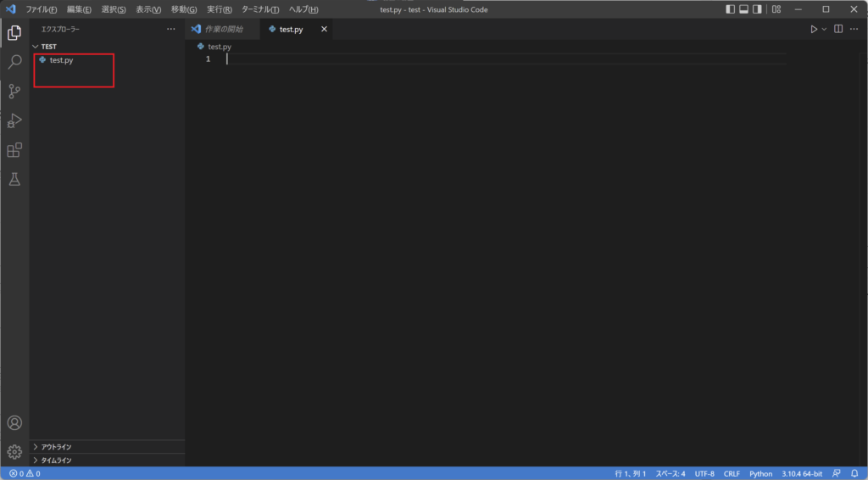This screenshot has width=868, height=480.
Task: Open the Search view in activity bar
Action: click(14, 61)
